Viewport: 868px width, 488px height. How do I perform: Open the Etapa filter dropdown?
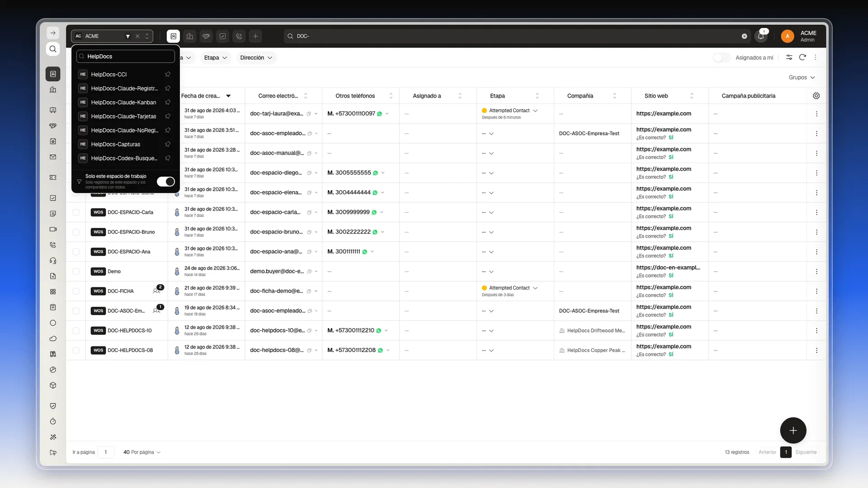(215, 57)
